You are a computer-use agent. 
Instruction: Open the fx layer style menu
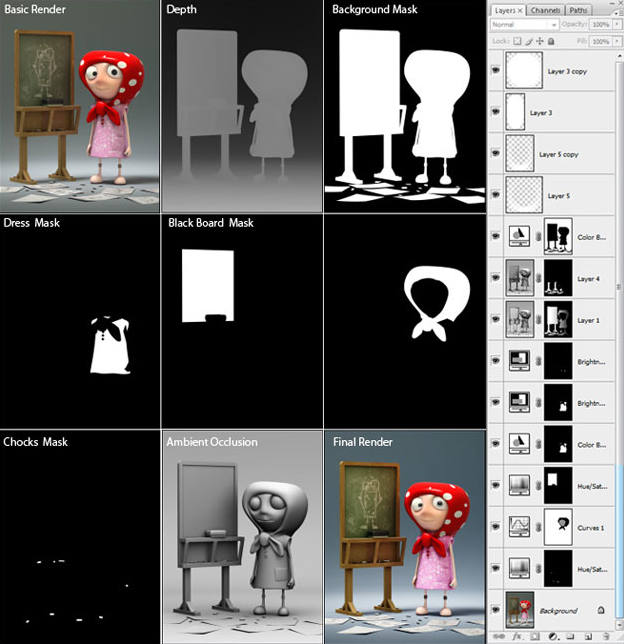pyautogui.click(x=517, y=636)
